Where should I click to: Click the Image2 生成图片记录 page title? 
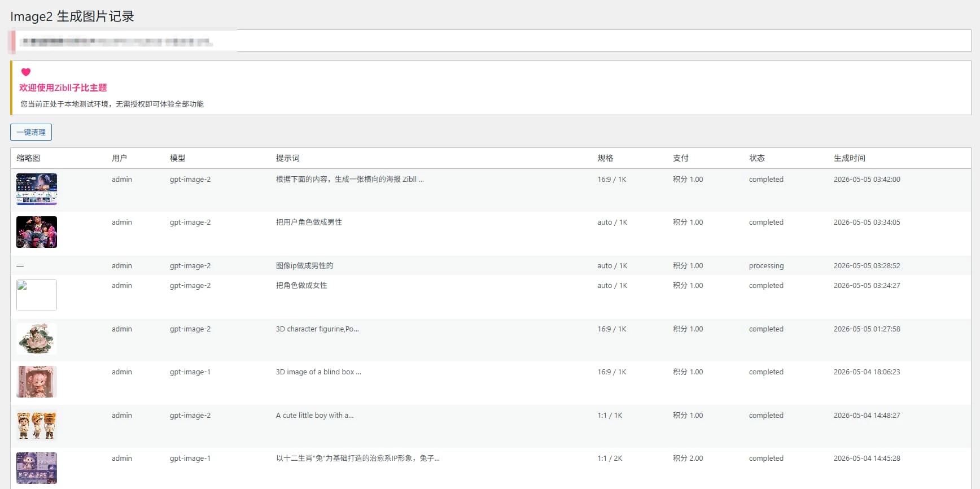click(x=72, y=16)
